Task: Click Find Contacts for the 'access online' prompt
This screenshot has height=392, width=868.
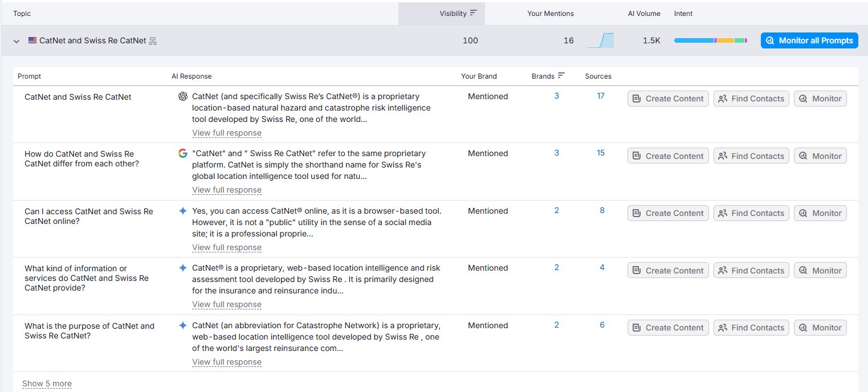Action: 751,213
